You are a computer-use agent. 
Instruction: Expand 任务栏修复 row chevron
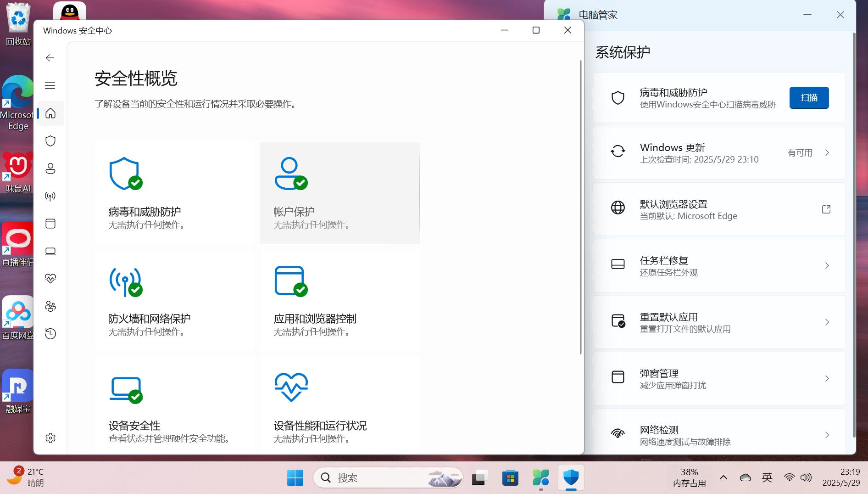(827, 266)
